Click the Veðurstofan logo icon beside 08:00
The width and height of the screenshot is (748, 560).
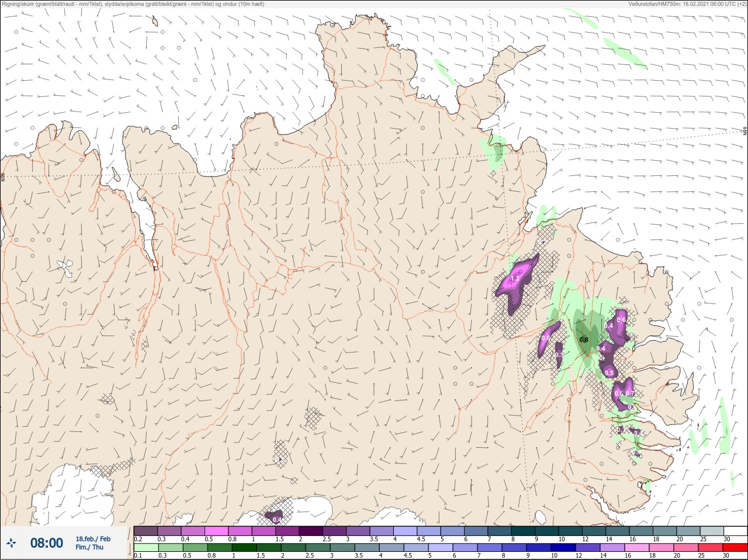pos(11,544)
